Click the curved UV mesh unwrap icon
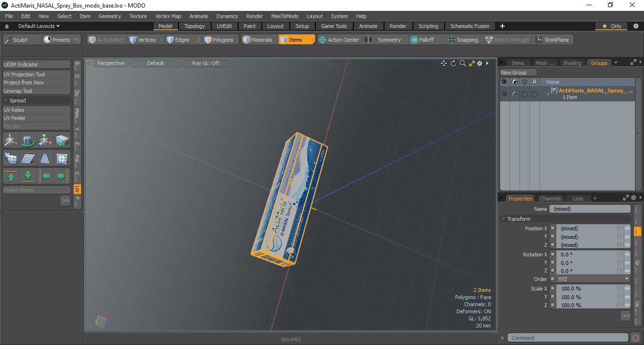 (x=11, y=158)
